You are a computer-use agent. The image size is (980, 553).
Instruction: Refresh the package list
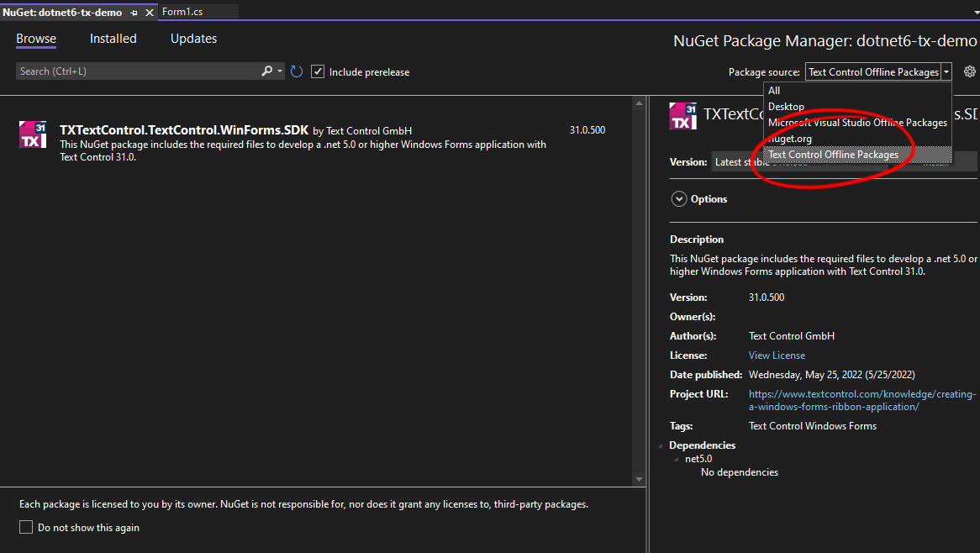tap(297, 71)
